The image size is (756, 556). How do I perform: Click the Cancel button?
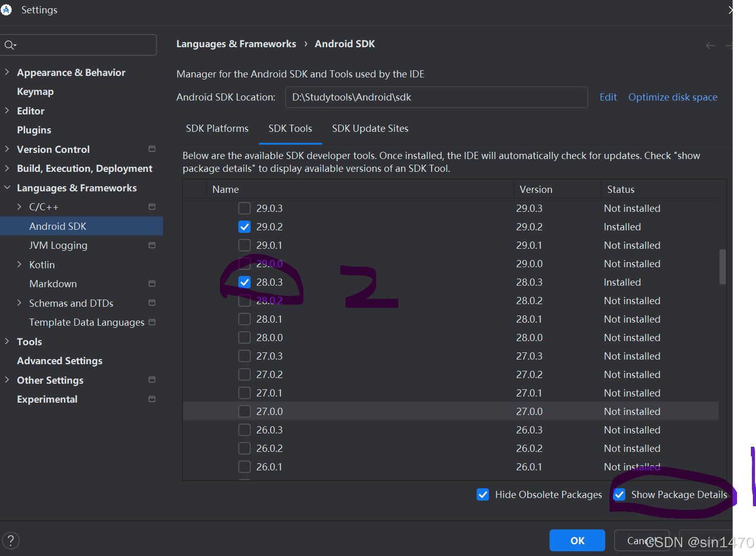[x=642, y=541]
